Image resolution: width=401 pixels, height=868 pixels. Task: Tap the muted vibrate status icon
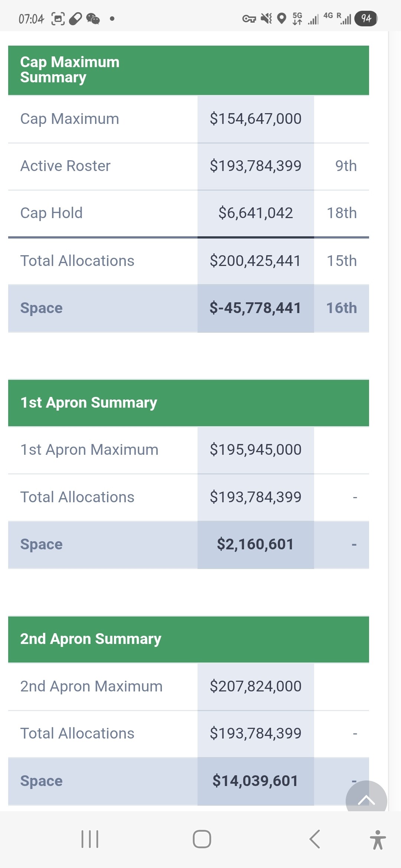[x=266, y=18]
